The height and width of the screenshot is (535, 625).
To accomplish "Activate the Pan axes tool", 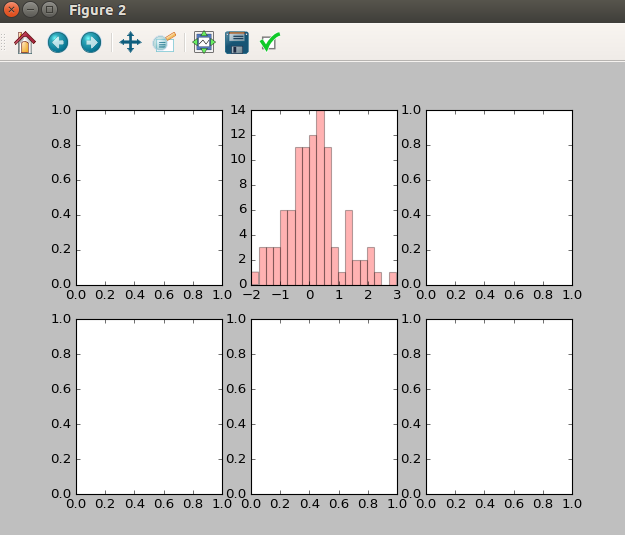I will [130, 42].
